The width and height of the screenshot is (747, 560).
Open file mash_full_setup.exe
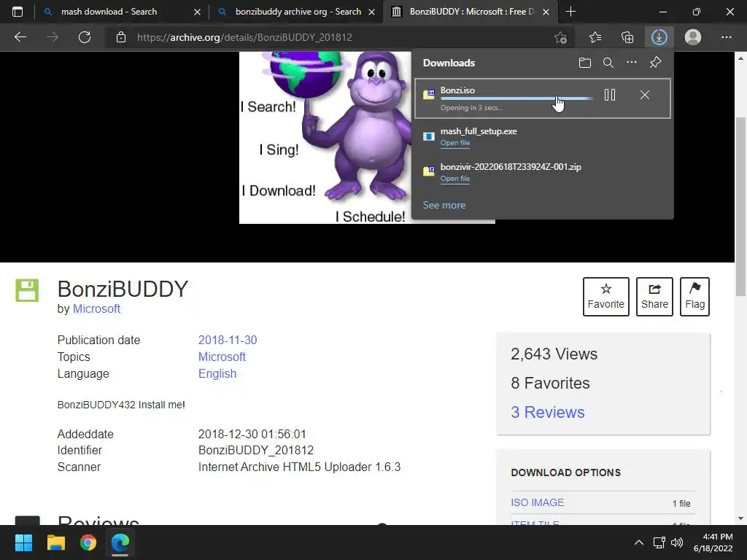coord(455,142)
